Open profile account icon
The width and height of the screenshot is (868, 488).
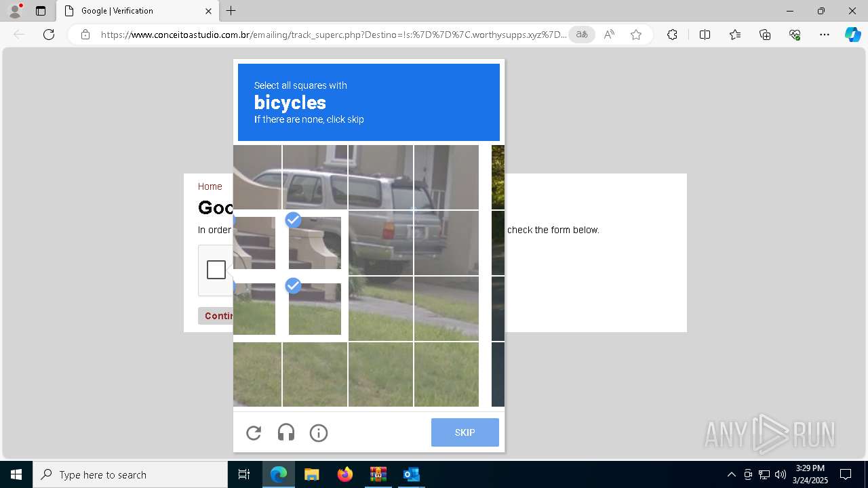click(15, 11)
